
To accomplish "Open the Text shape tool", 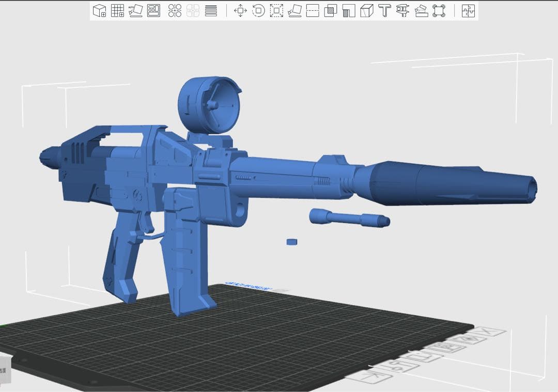I will point(384,11).
